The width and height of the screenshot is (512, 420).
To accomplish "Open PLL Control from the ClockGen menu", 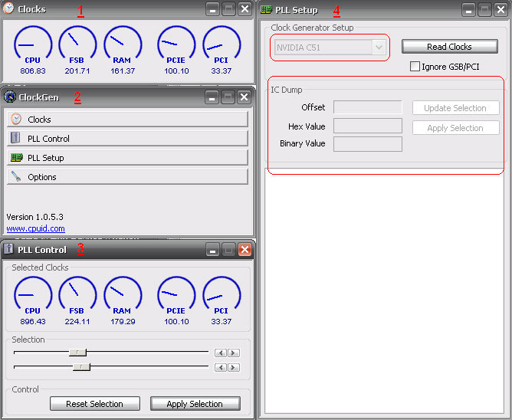I will click(x=127, y=139).
